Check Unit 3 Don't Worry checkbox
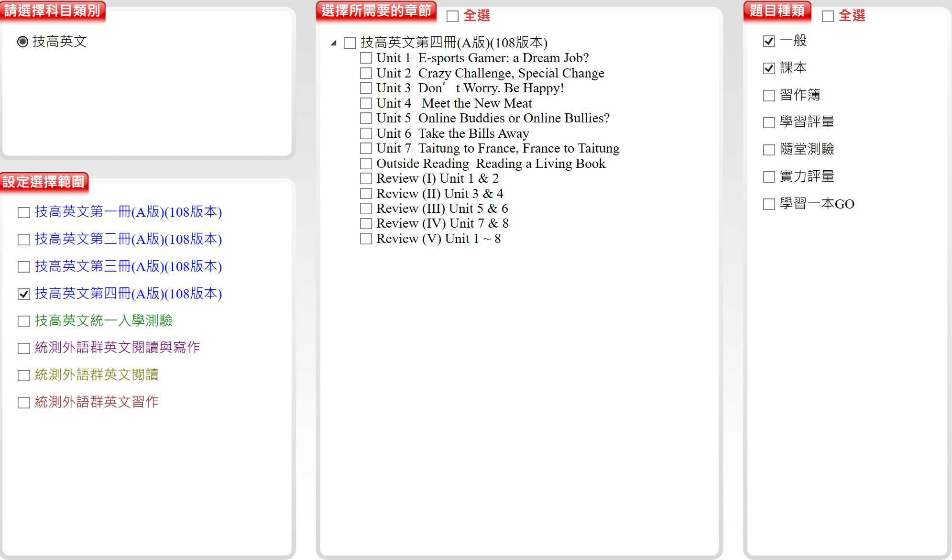This screenshot has width=952, height=560. point(366,88)
